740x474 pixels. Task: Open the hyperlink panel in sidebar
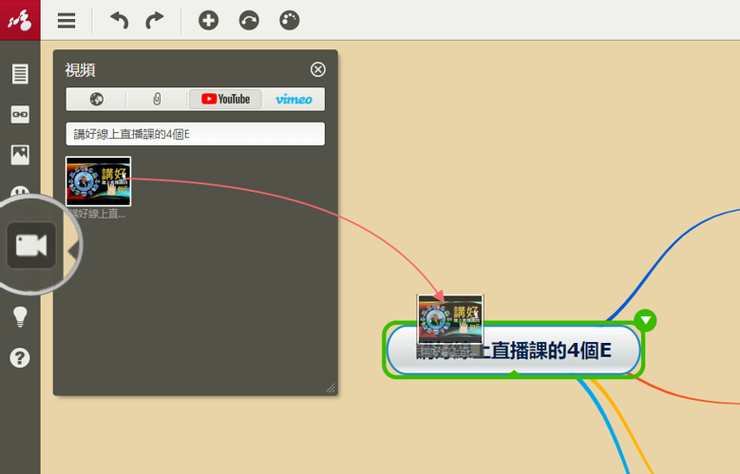point(20,114)
